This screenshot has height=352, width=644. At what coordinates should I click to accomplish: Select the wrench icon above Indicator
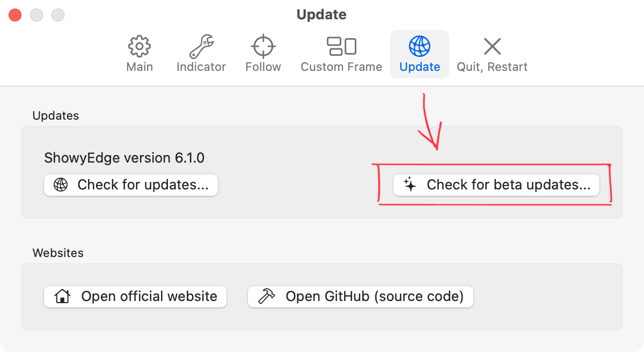pos(201,46)
